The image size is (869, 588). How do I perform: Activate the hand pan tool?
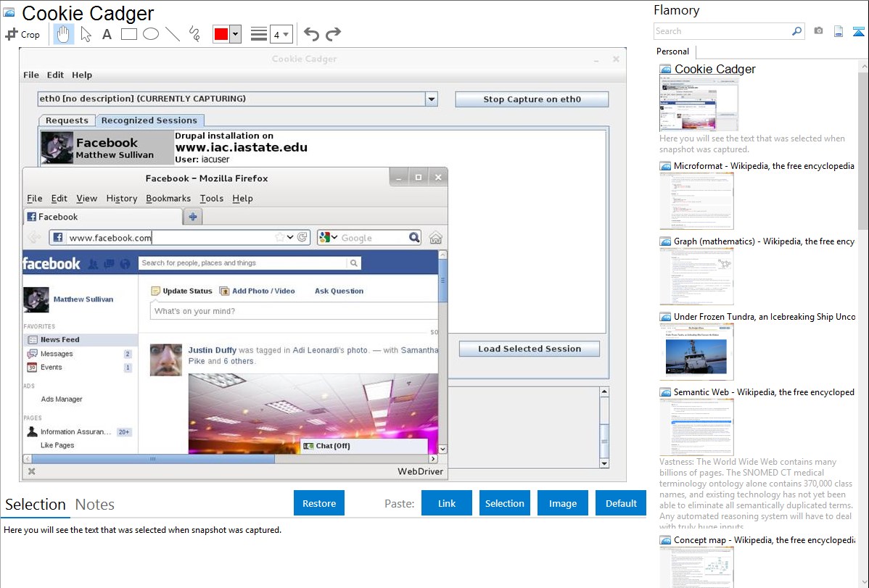[x=63, y=34]
